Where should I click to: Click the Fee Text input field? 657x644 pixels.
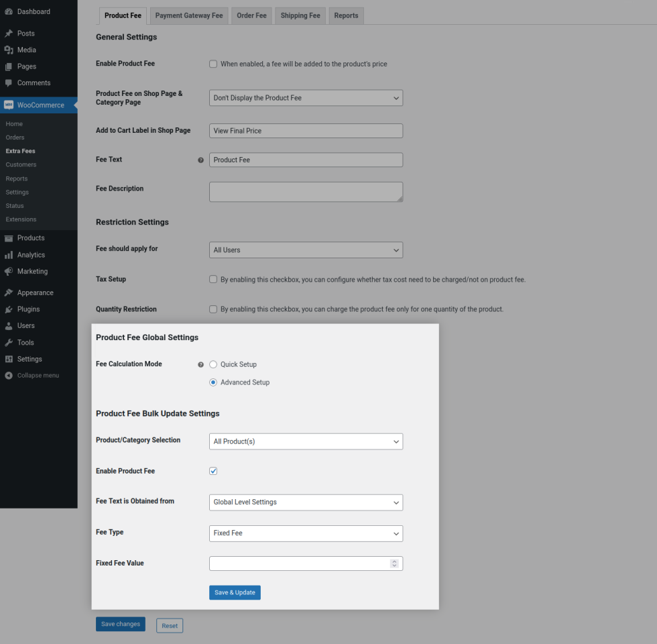tap(306, 160)
